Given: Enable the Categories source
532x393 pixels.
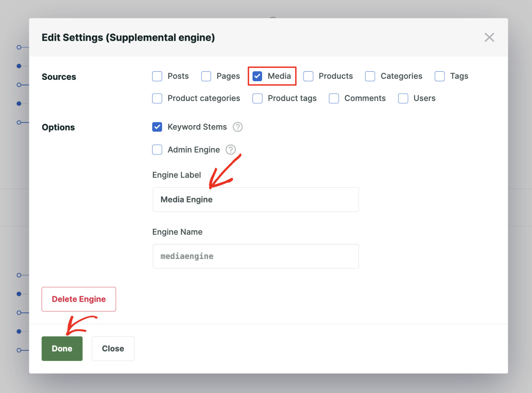Looking at the screenshot, I should pyautogui.click(x=370, y=76).
